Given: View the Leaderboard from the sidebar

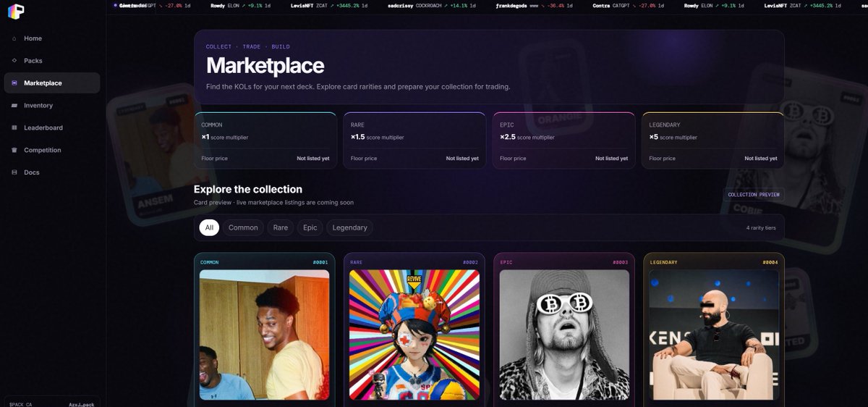Looking at the screenshot, I should pyautogui.click(x=52, y=128).
